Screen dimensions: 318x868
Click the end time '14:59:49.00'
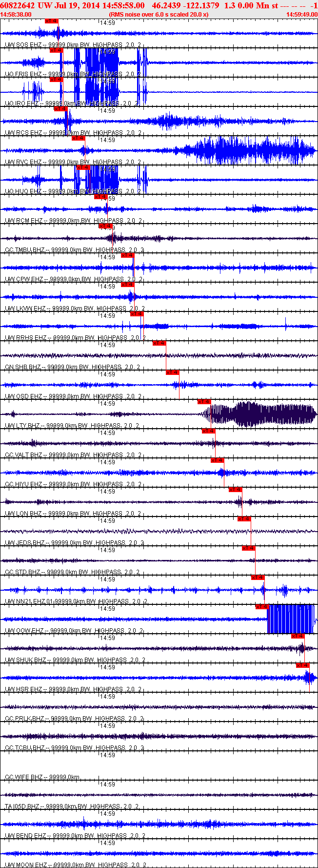[x=301, y=15]
